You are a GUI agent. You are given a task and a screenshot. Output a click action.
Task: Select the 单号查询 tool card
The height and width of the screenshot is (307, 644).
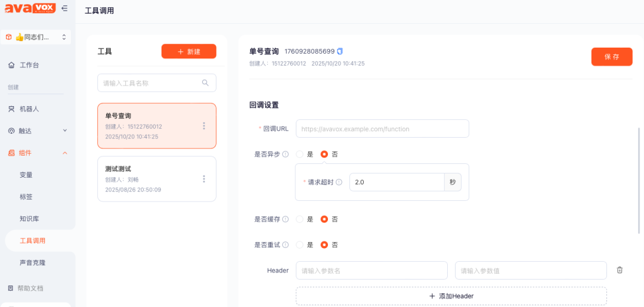point(157,126)
